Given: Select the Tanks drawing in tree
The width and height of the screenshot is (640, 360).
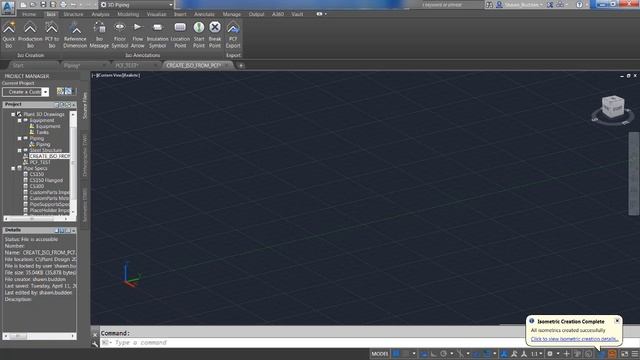Looking at the screenshot, I should (42, 132).
